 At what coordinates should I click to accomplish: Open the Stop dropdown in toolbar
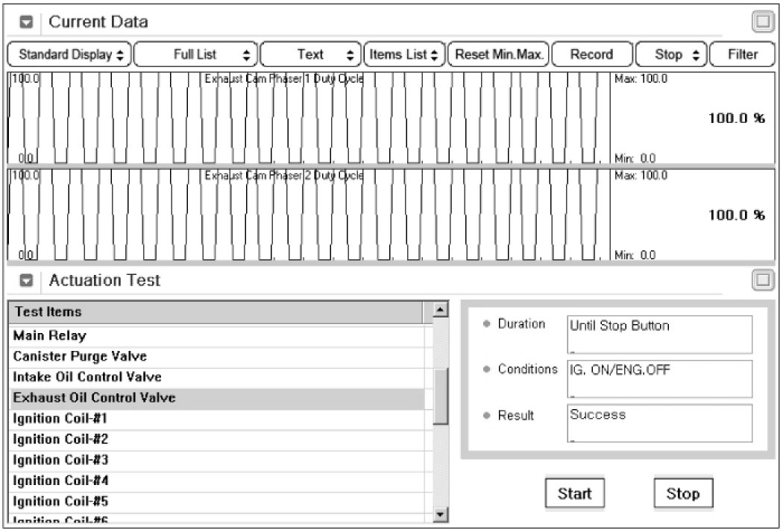(x=669, y=54)
